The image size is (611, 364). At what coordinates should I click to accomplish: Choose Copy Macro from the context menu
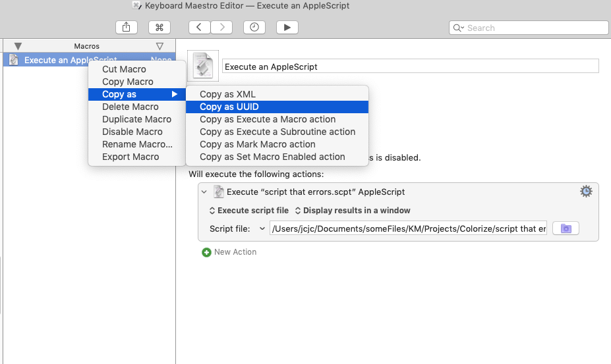pos(137,82)
